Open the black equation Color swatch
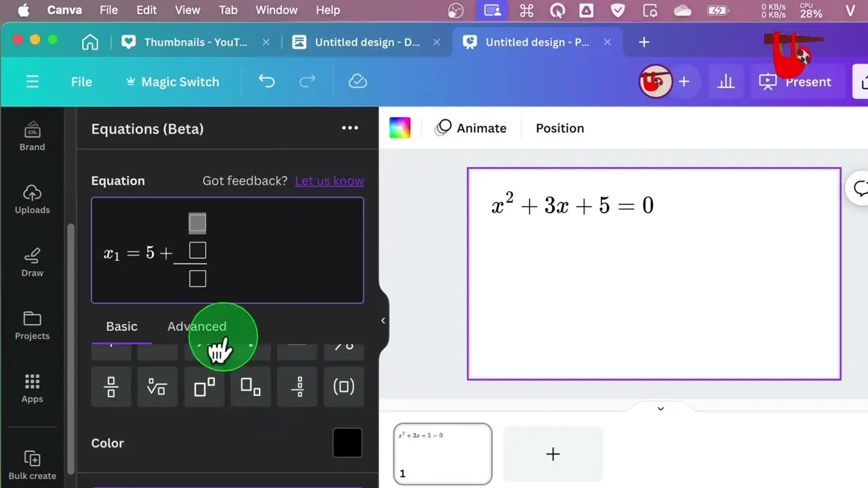Screen dimensions: 868x488 coord(347,443)
